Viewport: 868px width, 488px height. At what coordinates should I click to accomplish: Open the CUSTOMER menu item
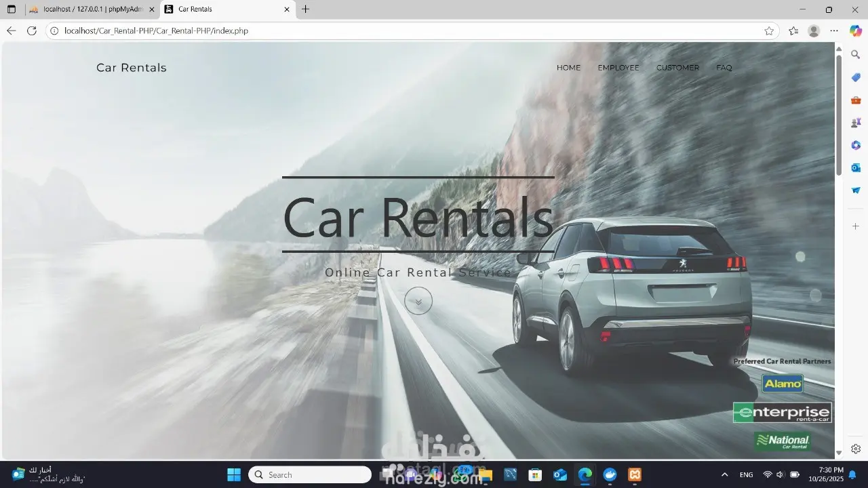coord(677,68)
